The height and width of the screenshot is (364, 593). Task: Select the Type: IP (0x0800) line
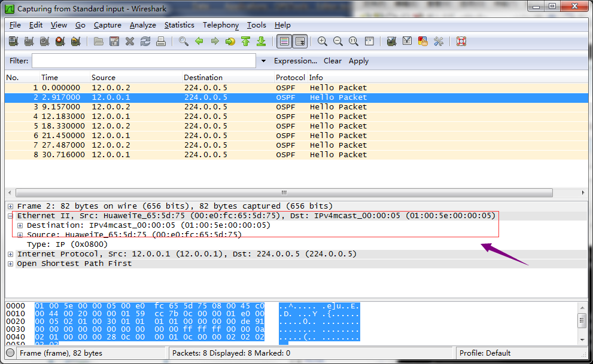point(67,244)
